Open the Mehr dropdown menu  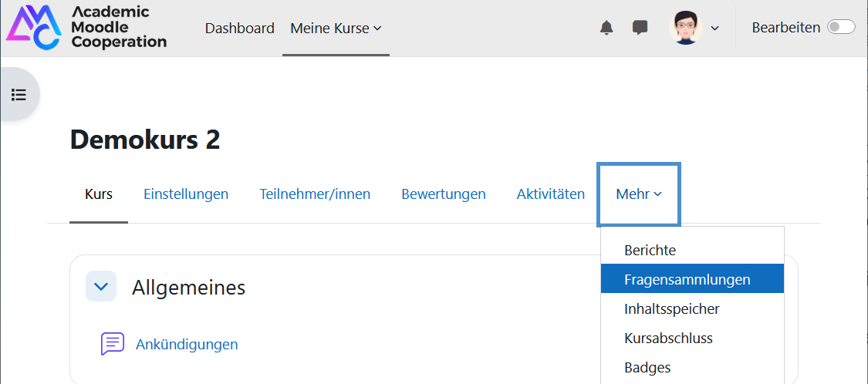(639, 194)
